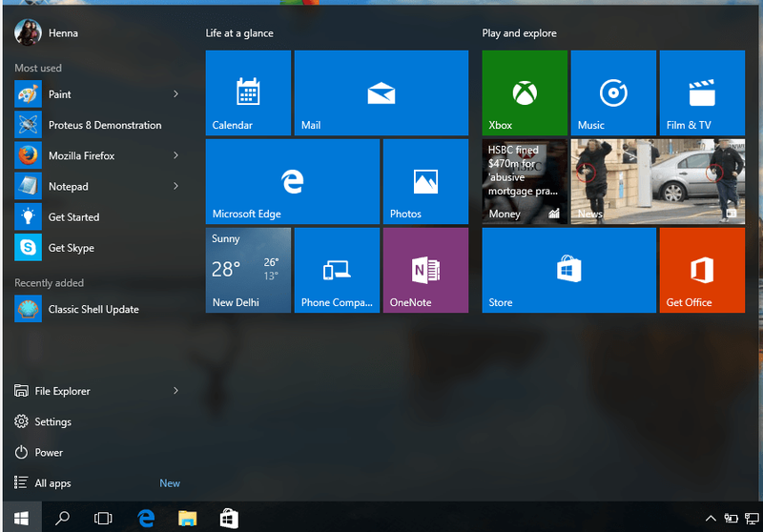The height and width of the screenshot is (532, 763).
Task: Show hidden system tray icons
Action: point(711,519)
